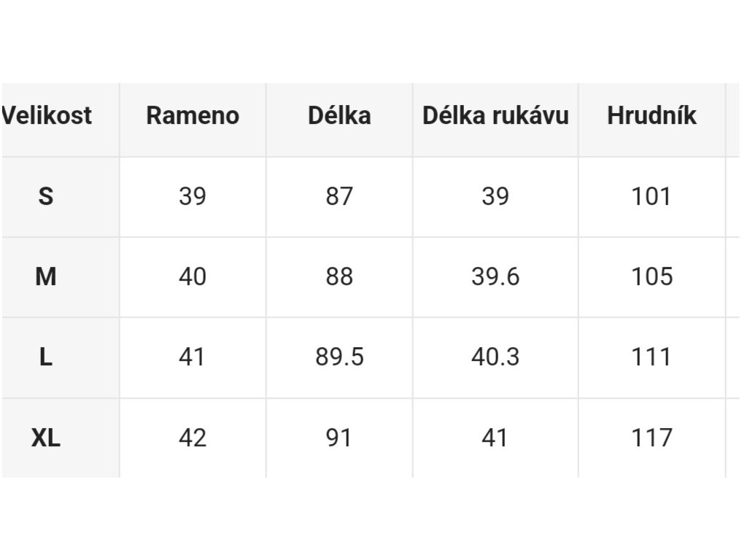Click the Rameno column header
This screenshot has width=747, height=560.
pos(193,116)
